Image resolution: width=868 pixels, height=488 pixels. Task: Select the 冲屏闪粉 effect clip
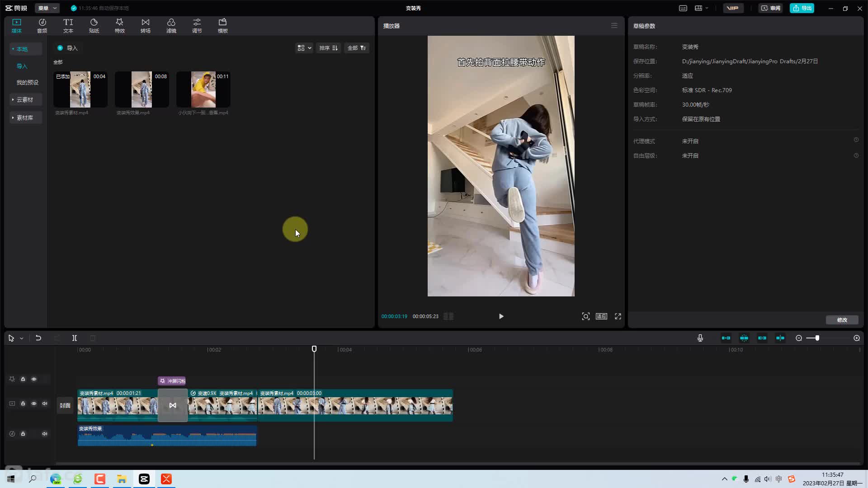(x=172, y=381)
